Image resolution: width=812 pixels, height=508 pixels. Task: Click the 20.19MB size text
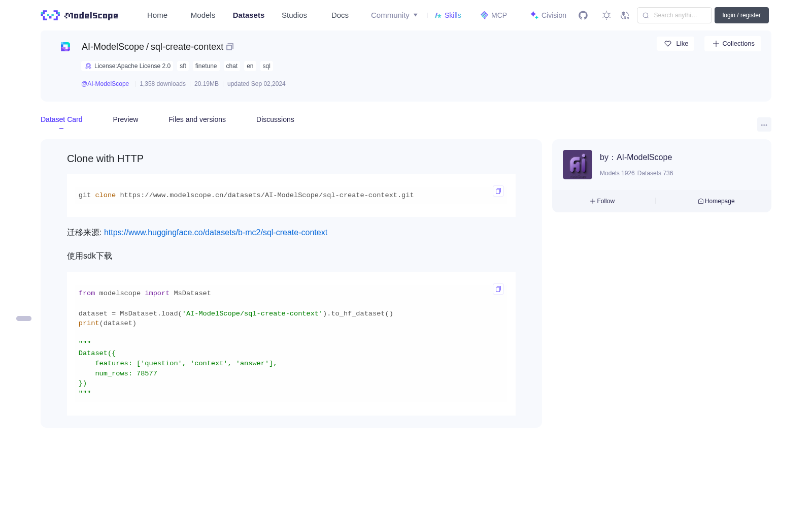click(x=207, y=84)
